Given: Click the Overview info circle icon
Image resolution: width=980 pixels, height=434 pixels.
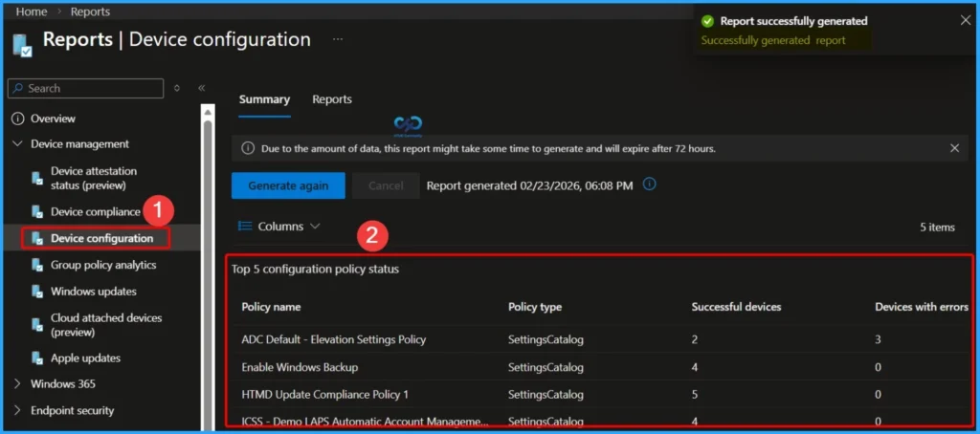Looking at the screenshot, I should 18,119.
